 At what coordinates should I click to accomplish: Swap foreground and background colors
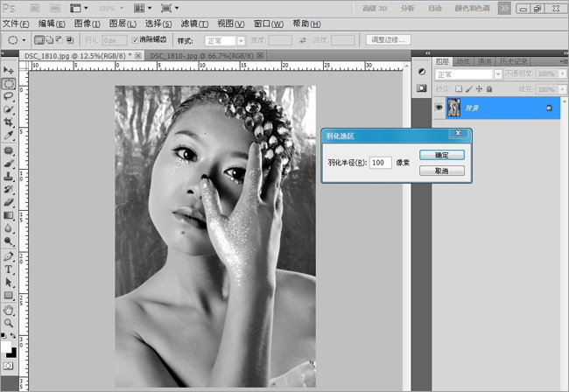pos(13,336)
